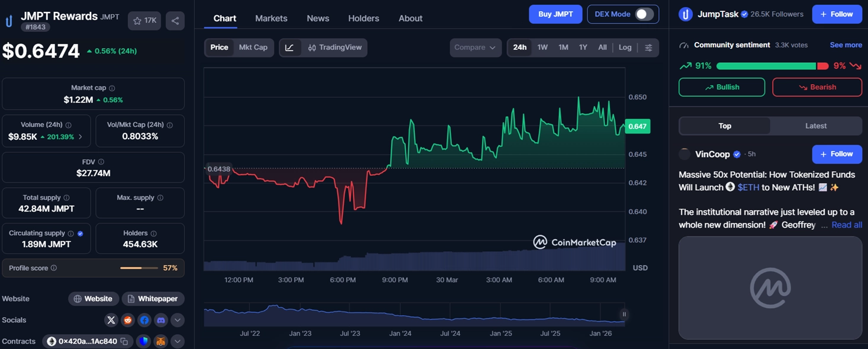Open the project Website link
Viewport: 868px width, 349px height.
coord(93,299)
